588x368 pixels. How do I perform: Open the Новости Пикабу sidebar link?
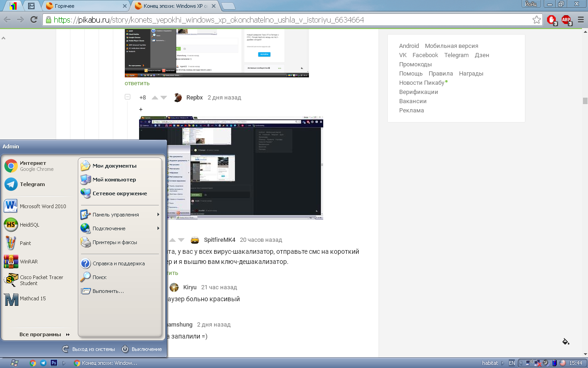(x=421, y=83)
